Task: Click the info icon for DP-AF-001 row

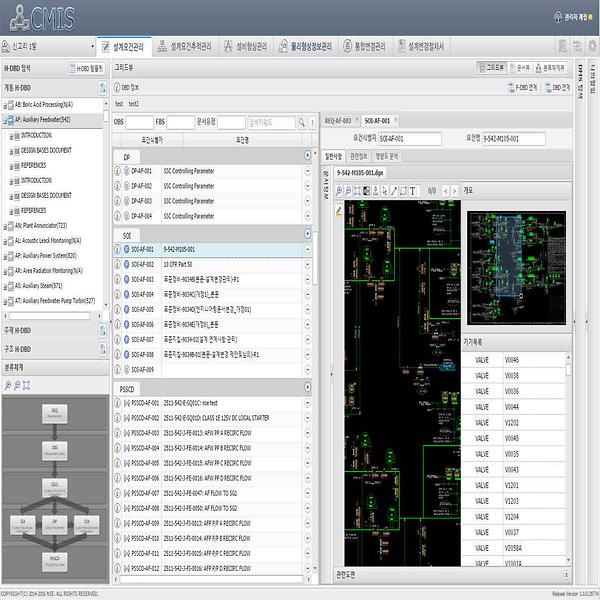Action: click(x=118, y=173)
